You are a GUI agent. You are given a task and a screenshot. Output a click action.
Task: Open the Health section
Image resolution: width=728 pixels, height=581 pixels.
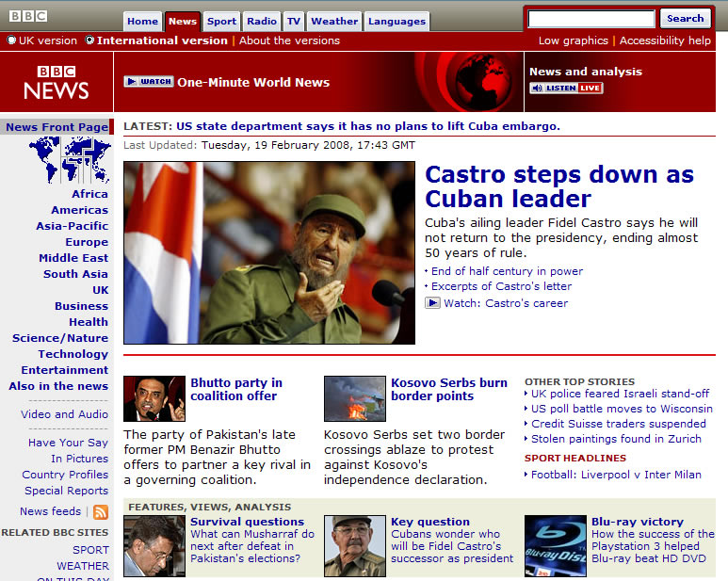click(x=89, y=322)
